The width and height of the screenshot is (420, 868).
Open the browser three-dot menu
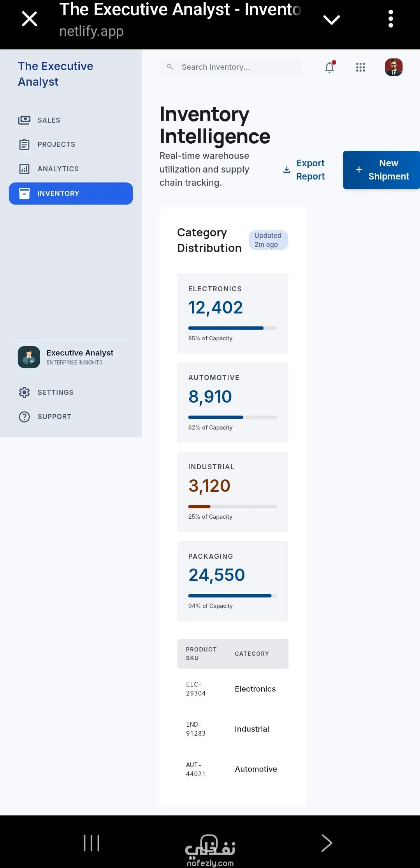pyautogui.click(x=391, y=19)
